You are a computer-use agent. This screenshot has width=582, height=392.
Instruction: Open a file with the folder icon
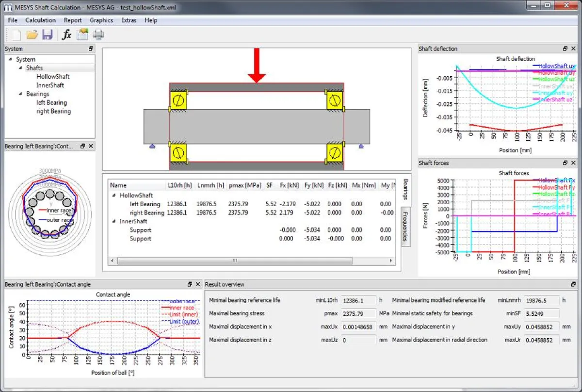32,34
